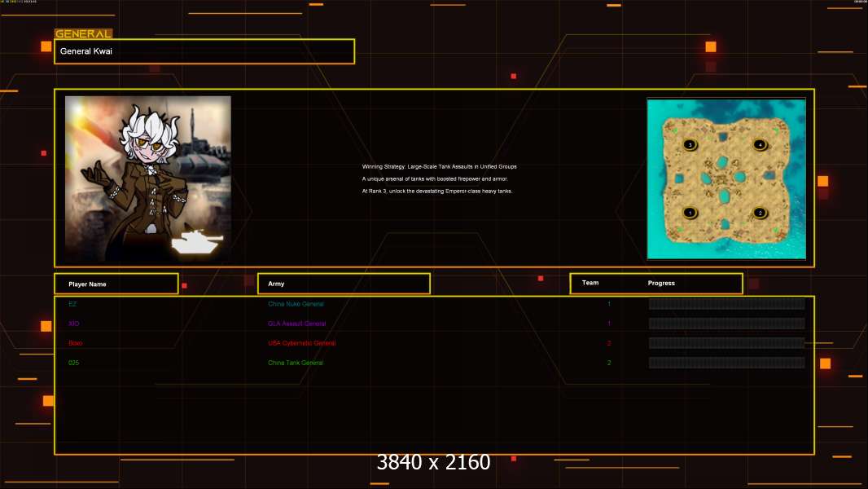868x489 pixels.
Task: Select player EZ in the list
Action: coord(72,304)
